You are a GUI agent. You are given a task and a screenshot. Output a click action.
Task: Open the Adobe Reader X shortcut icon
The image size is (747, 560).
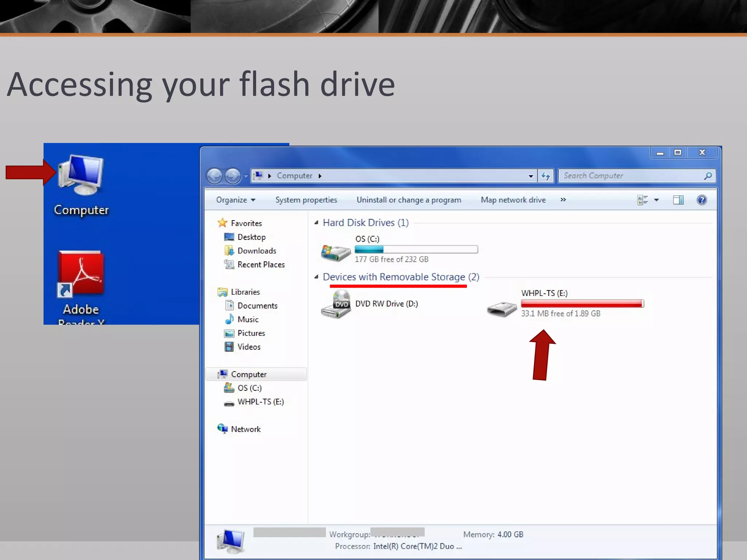pos(81,273)
